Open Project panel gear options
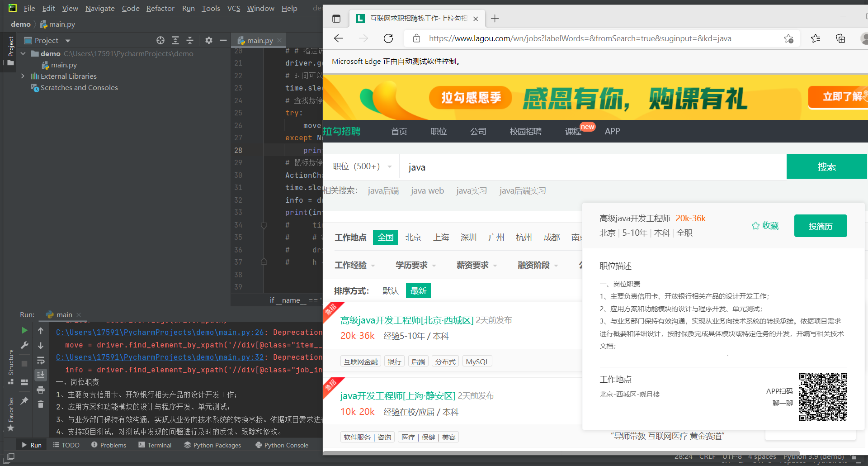 click(208, 40)
